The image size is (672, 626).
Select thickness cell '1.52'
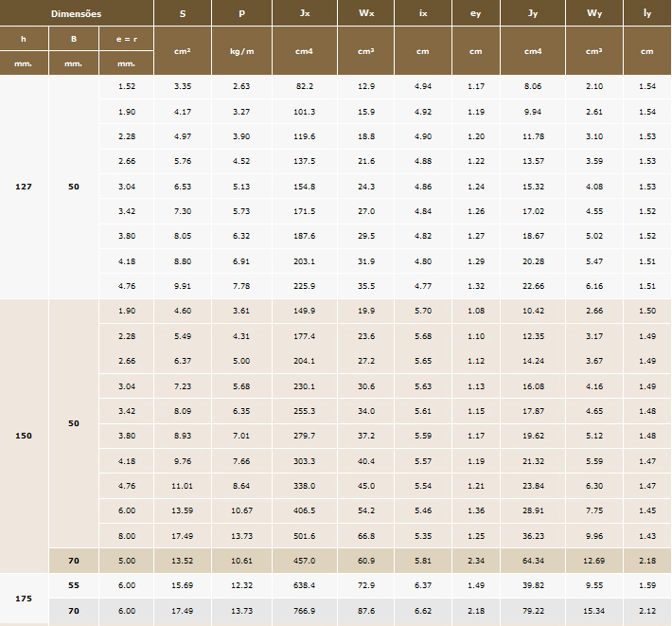pyautogui.click(x=127, y=86)
